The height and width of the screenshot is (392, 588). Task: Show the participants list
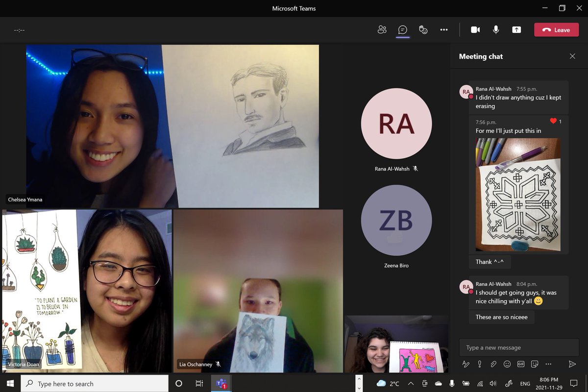[382, 30]
